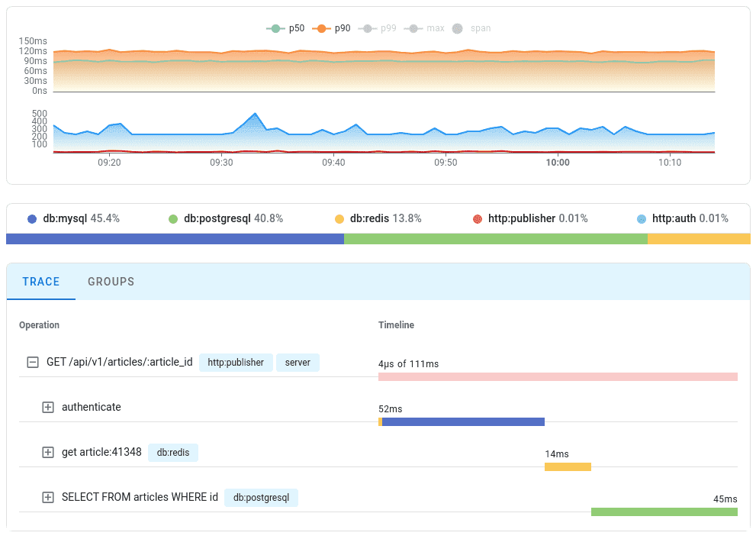Select the green db:postgresql service dot

click(174, 218)
